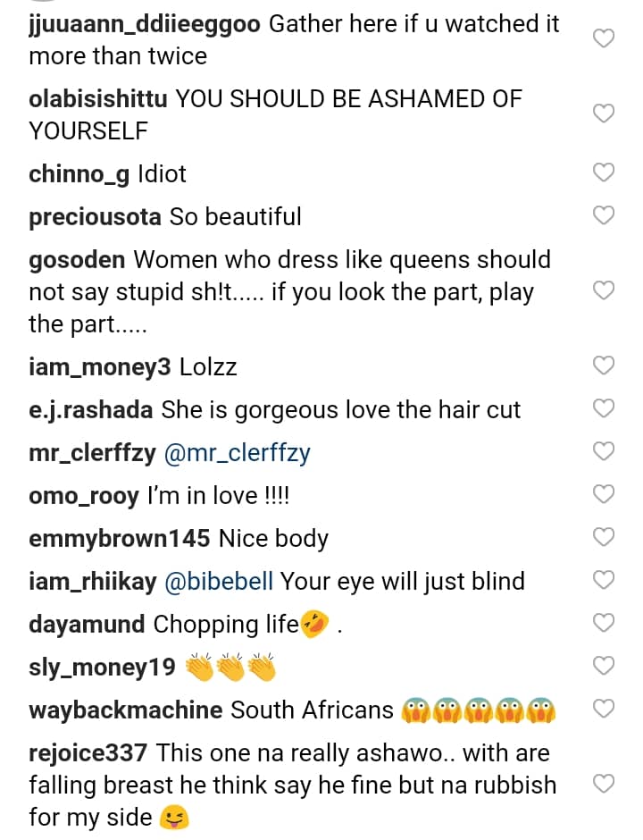
Task: Toggle like on waybackmachine's South Africans comment
Action: (x=605, y=709)
